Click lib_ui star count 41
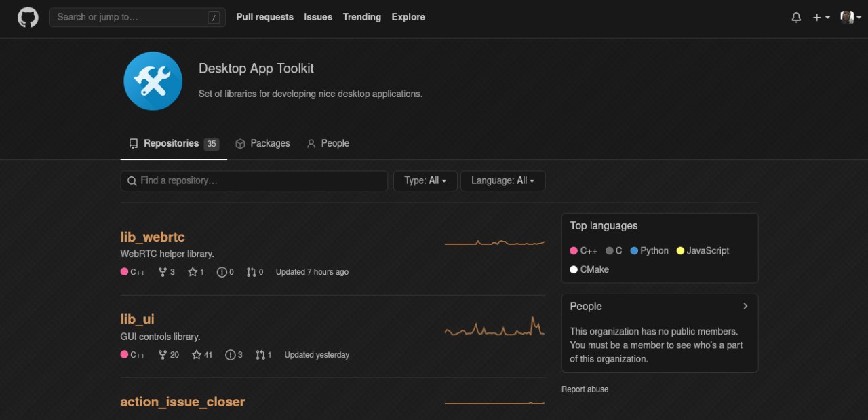The width and height of the screenshot is (868, 420). pos(202,355)
